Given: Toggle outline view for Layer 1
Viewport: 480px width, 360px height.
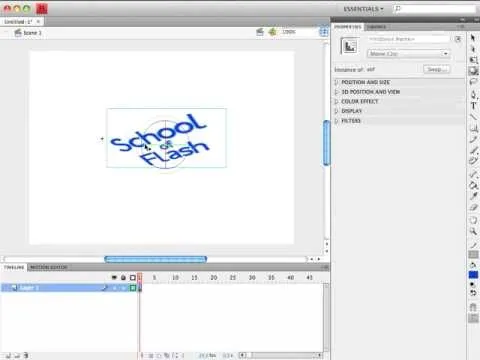Looking at the screenshot, I should pos(133,288).
